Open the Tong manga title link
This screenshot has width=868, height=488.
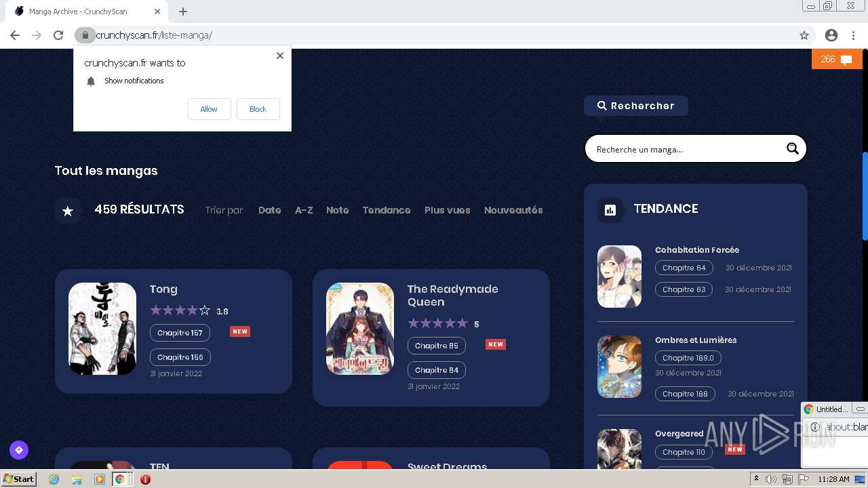[163, 289]
